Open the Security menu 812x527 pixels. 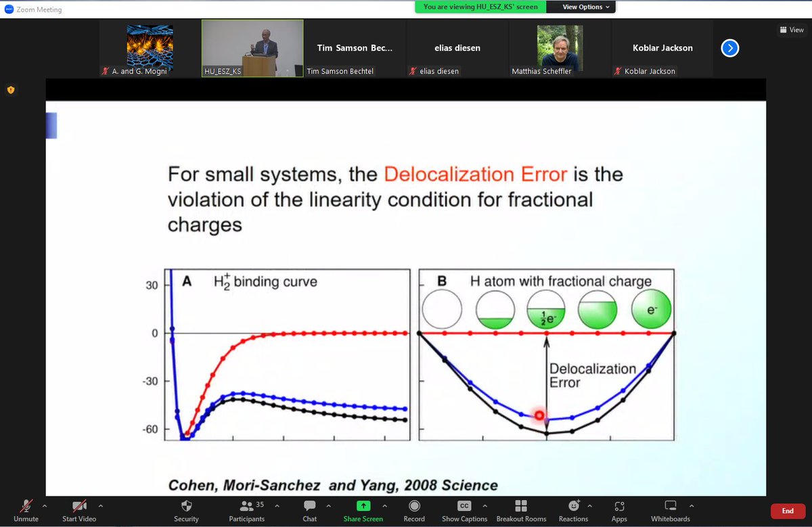(x=186, y=510)
